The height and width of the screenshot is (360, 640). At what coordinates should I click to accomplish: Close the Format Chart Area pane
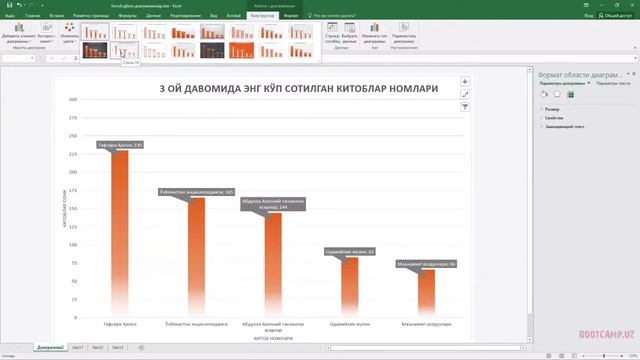634,74
